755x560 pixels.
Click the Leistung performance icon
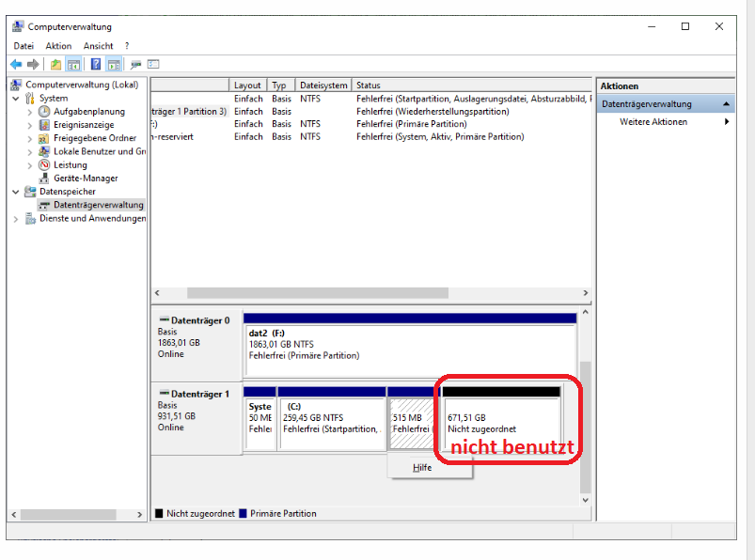(44, 165)
